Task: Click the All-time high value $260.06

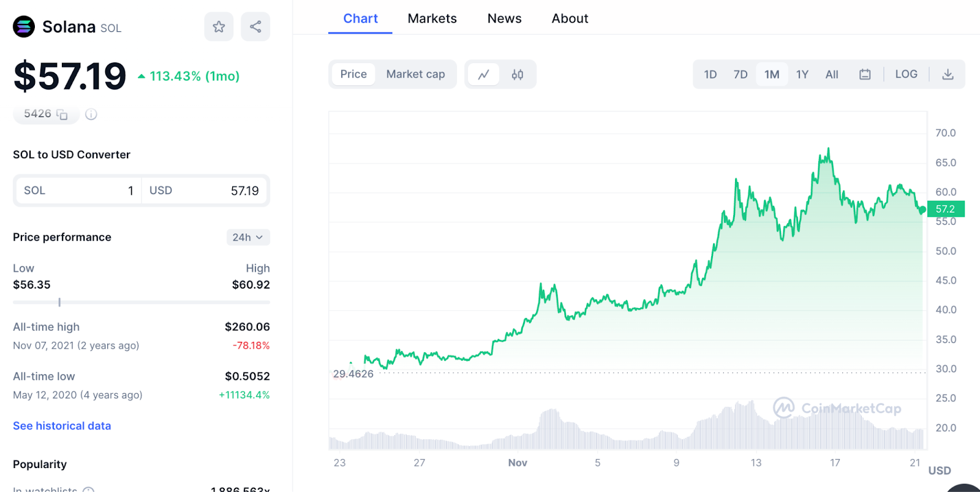Action: click(x=247, y=327)
